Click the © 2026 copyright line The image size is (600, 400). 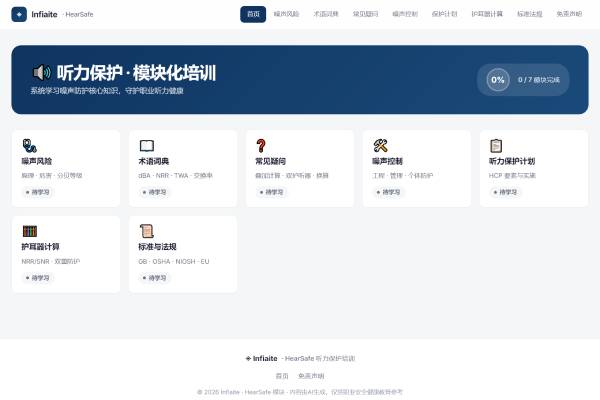pos(300,392)
